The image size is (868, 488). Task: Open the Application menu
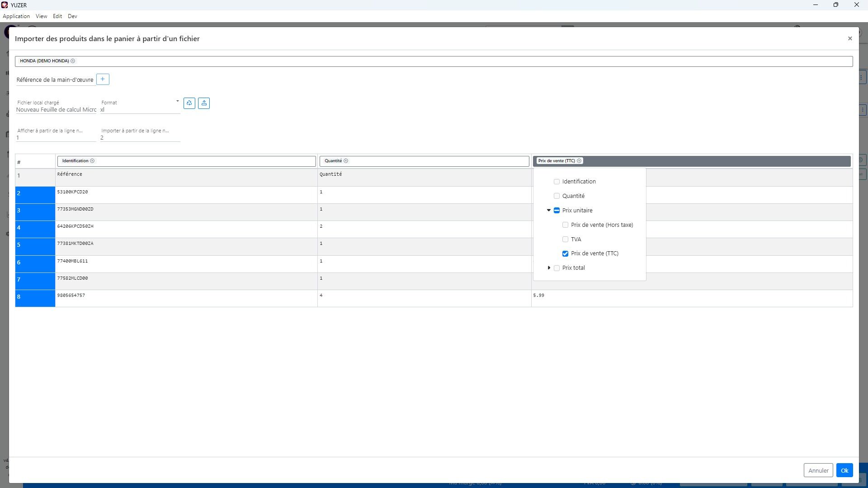pos(16,16)
